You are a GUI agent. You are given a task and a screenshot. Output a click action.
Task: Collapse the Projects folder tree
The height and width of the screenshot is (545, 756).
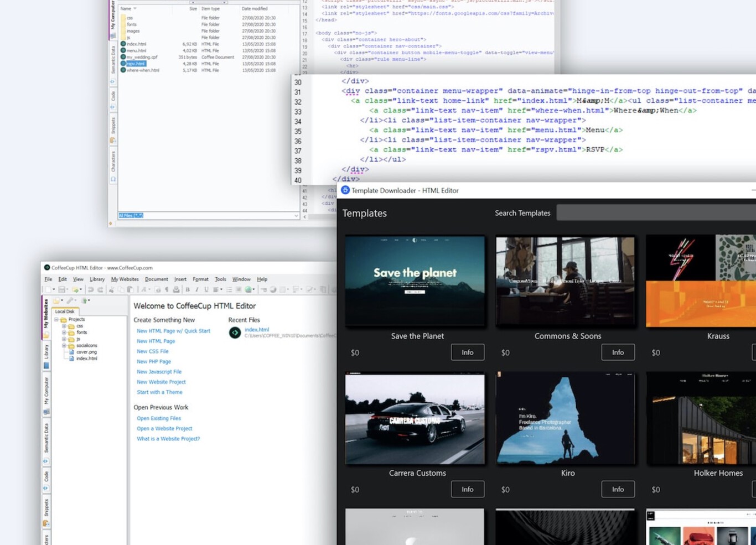tap(57, 319)
